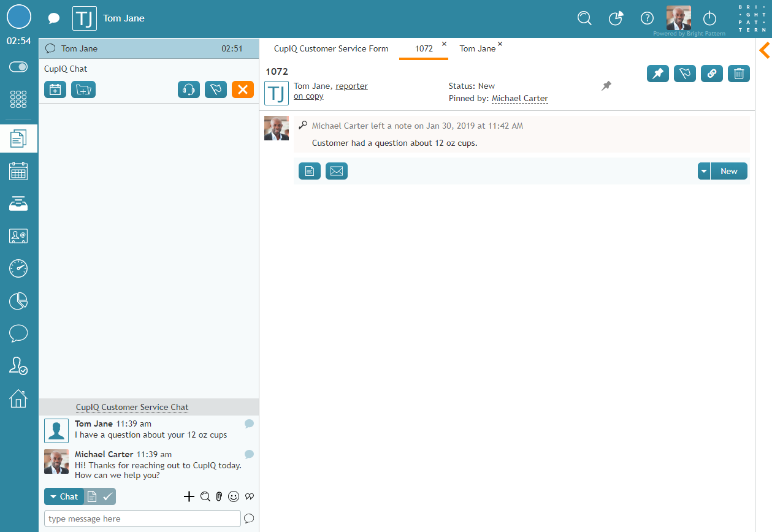Flag the chat in chat controls
The width and height of the screenshot is (772, 532).
point(216,89)
